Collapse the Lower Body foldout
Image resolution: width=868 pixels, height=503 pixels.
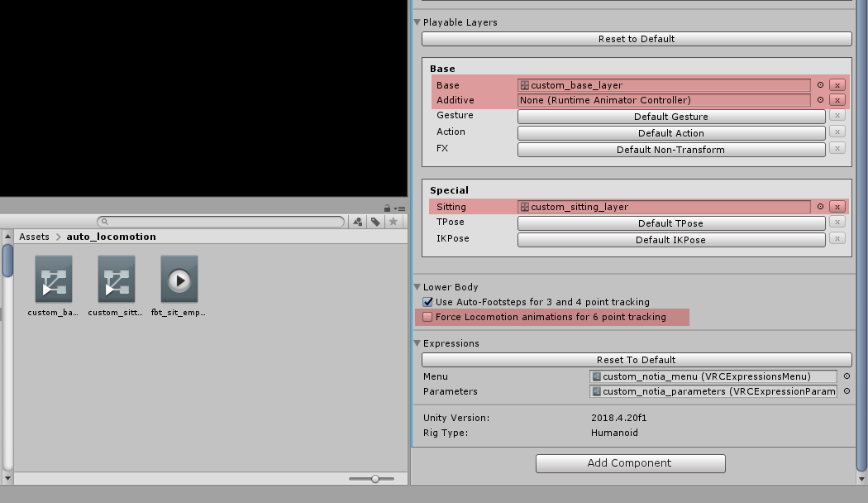tap(417, 287)
